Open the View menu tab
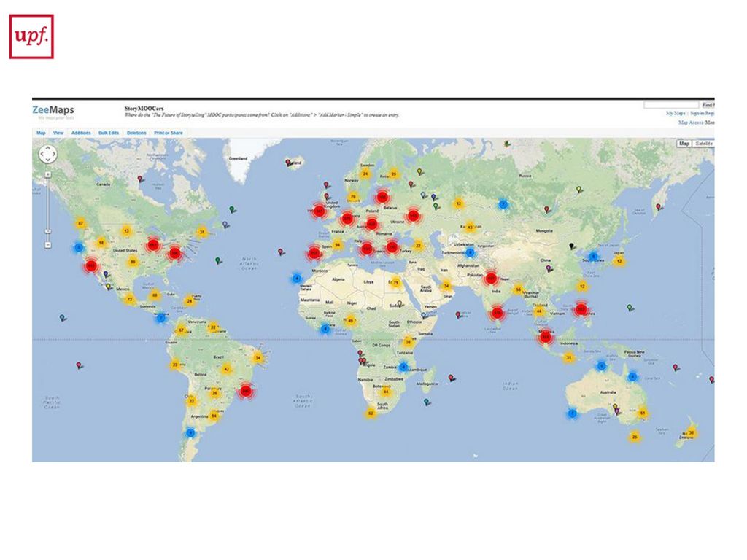Viewport: 747px width, 560px height. 58,133
